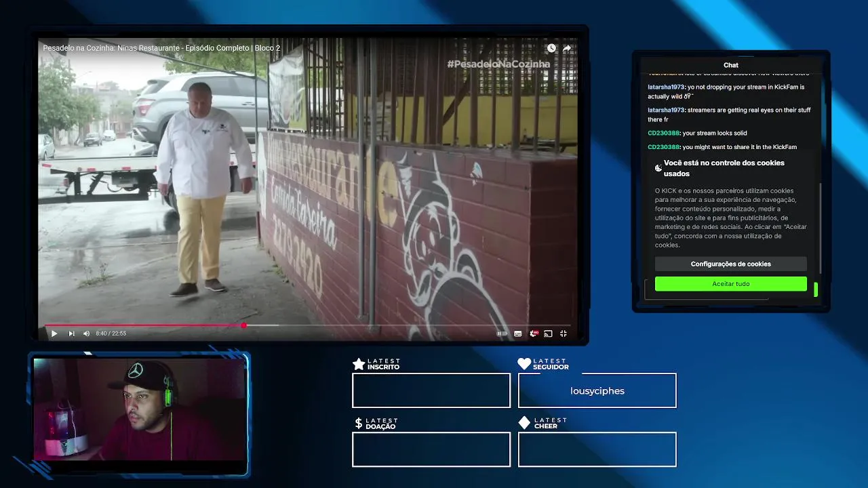The width and height of the screenshot is (868, 488).
Task: Click the red video progress scrubber
Action: click(243, 325)
